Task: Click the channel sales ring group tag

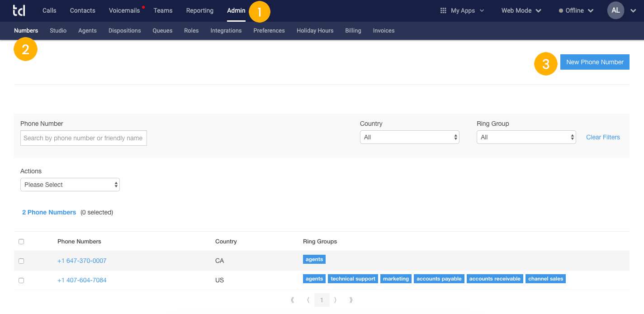Action: click(546, 279)
